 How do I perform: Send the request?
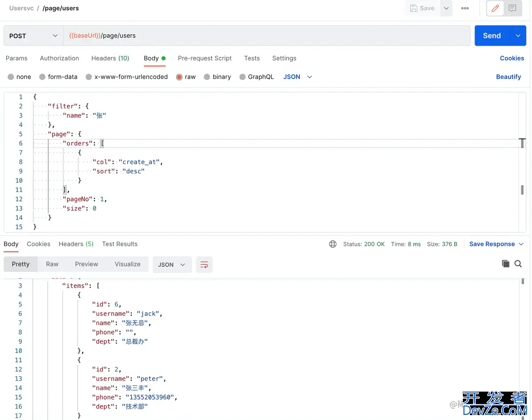[492, 36]
